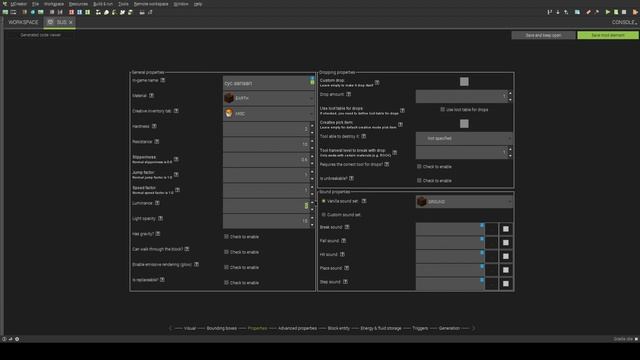Open help icon next to Slipperiness
Image resolution: width=640 pixels, height=360 pixels.
tap(176, 159)
